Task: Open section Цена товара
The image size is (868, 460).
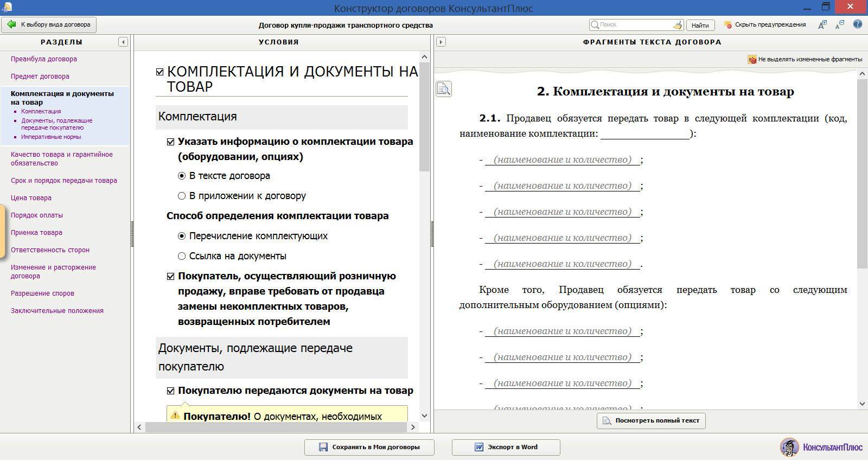Action: 31,198
